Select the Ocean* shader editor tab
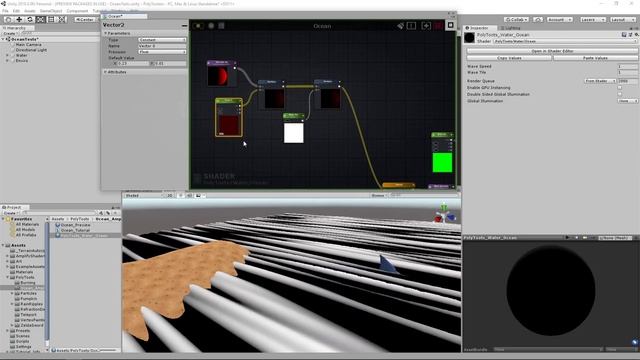Viewport: 640px width, 360px height. pos(124,16)
